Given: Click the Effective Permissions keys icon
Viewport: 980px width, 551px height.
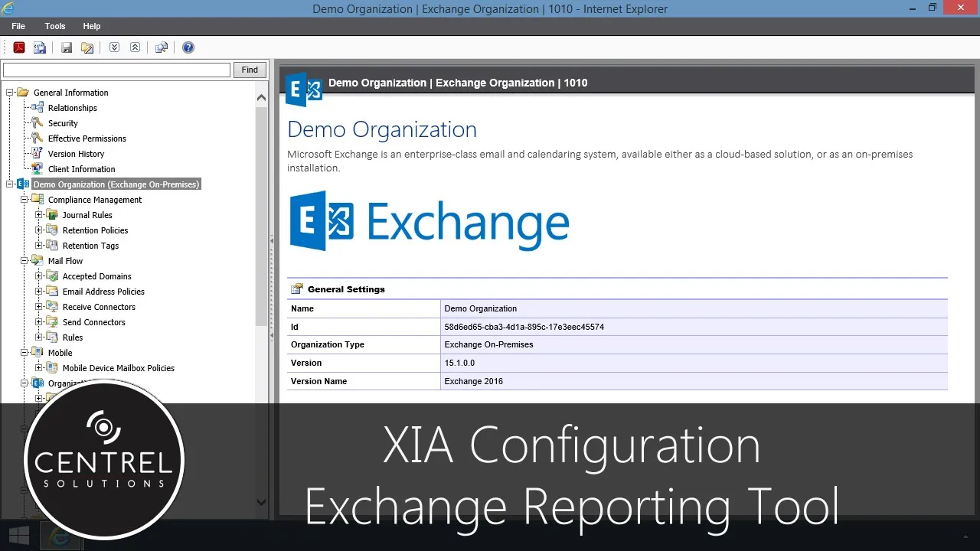Looking at the screenshot, I should [38, 139].
